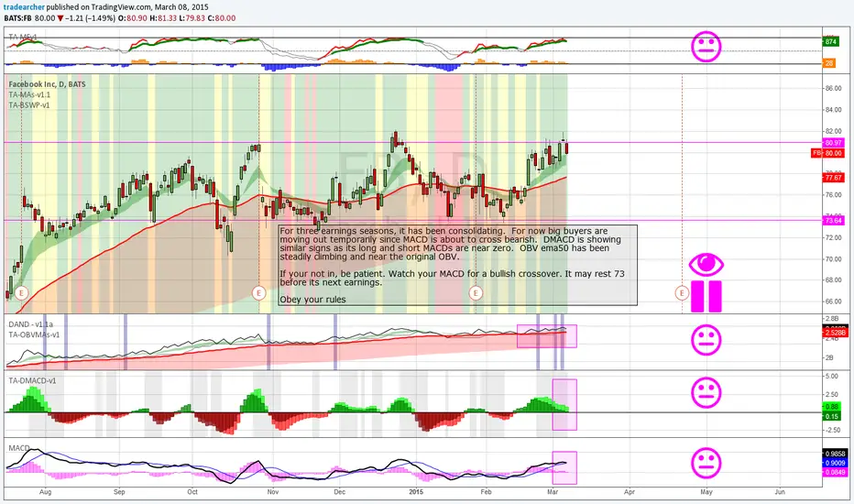854x504 pixels.
Task: Click the BATS:FB symbol label
Action: click(18, 18)
